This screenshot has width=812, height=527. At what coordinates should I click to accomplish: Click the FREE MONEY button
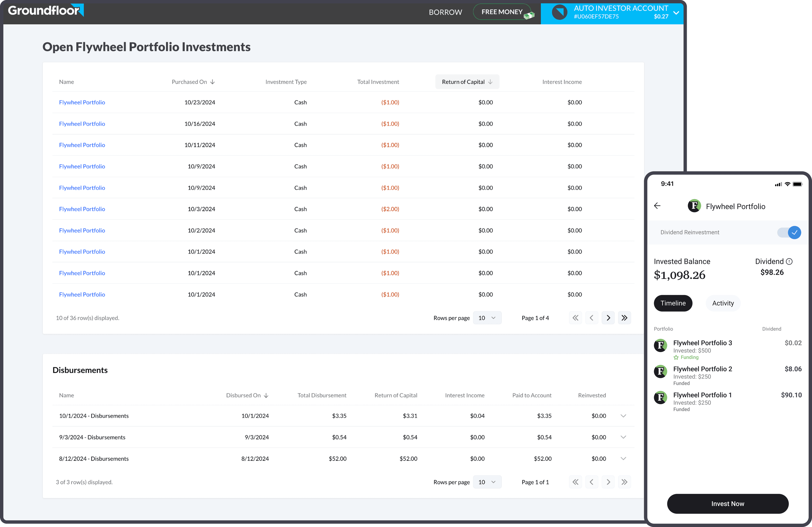pyautogui.click(x=502, y=12)
